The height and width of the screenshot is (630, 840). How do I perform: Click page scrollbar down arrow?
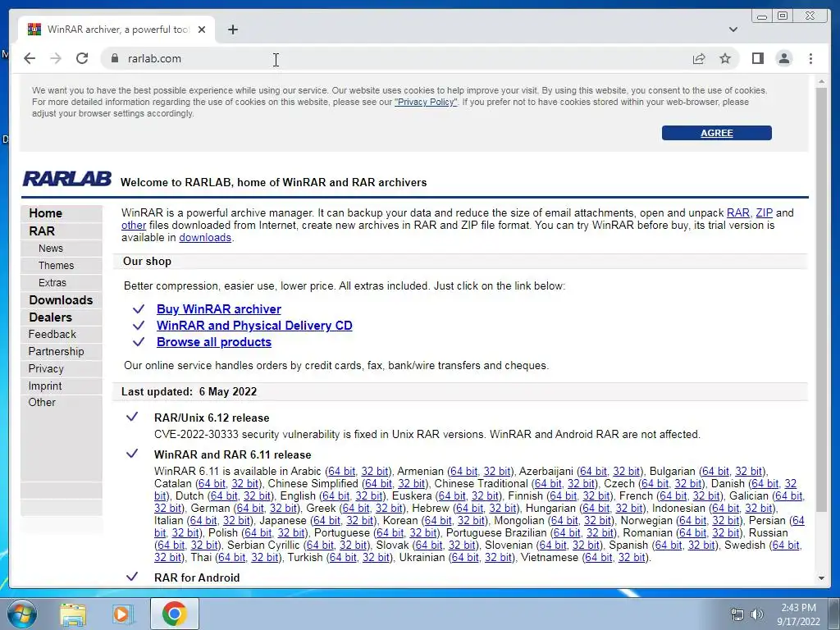[x=821, y=578]
